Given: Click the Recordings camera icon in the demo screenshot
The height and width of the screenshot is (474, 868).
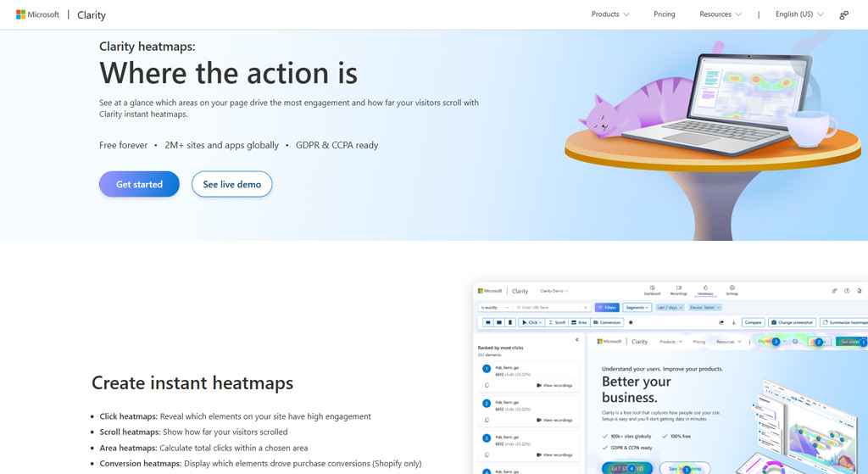Looking at the screenshot, I should click(679, 288).
